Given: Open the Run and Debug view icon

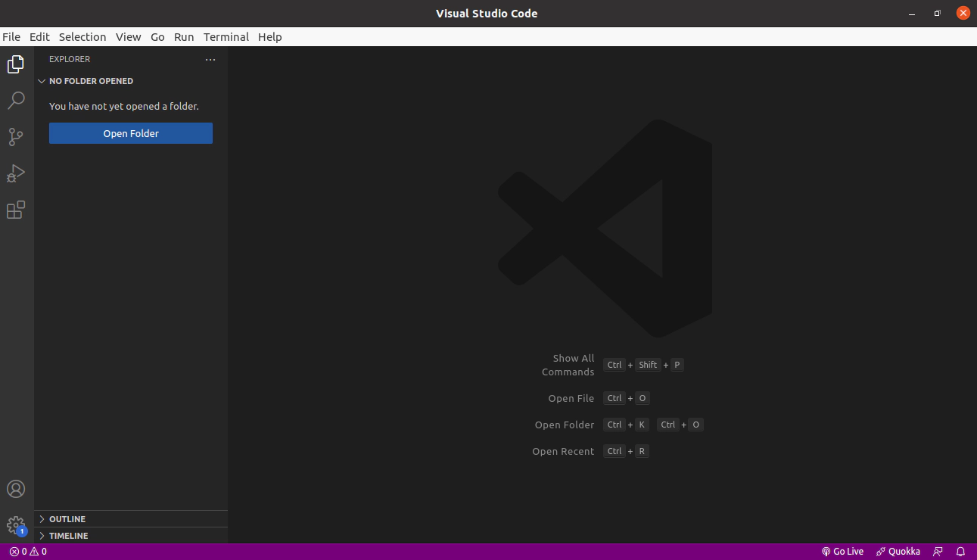Looking at the screenshot, I should click(16, 173).
